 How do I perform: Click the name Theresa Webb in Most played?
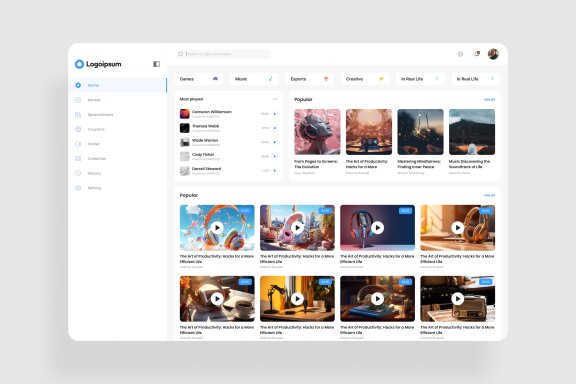point(206,126)
